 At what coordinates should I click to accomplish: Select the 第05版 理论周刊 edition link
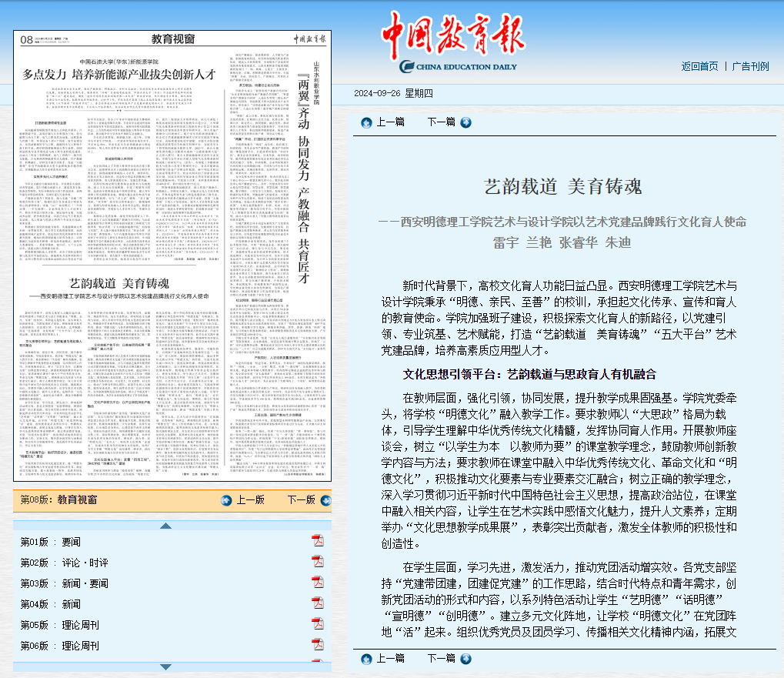tap(60, 625)
